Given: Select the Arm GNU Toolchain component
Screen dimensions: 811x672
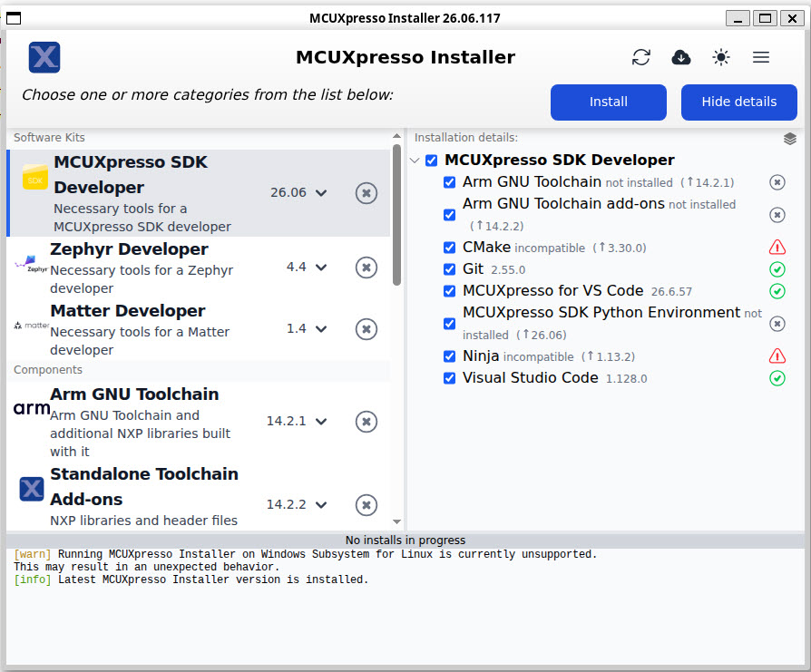Looking at the screenshot, I should tap(199, 422).
